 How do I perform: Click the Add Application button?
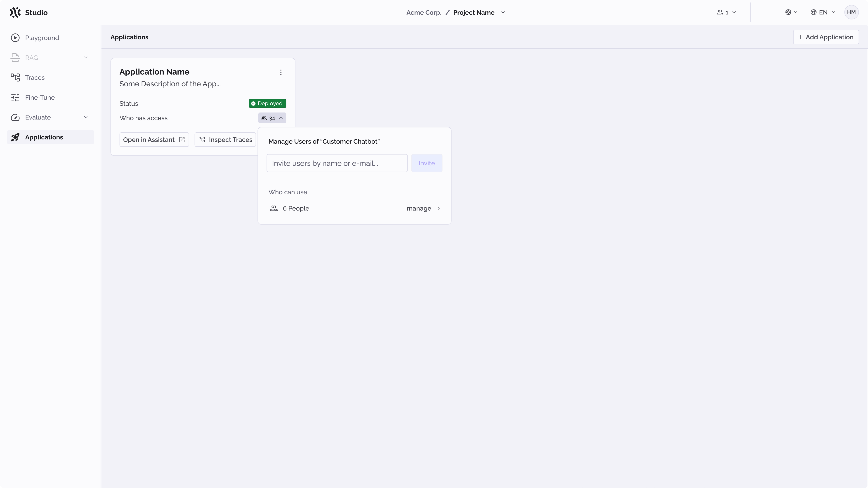tap(826, 37)
